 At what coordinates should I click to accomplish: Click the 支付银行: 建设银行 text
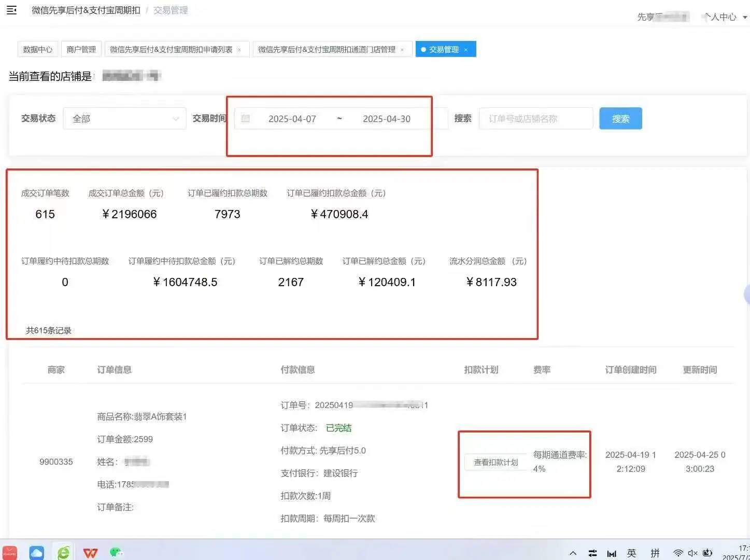(319, 473)
